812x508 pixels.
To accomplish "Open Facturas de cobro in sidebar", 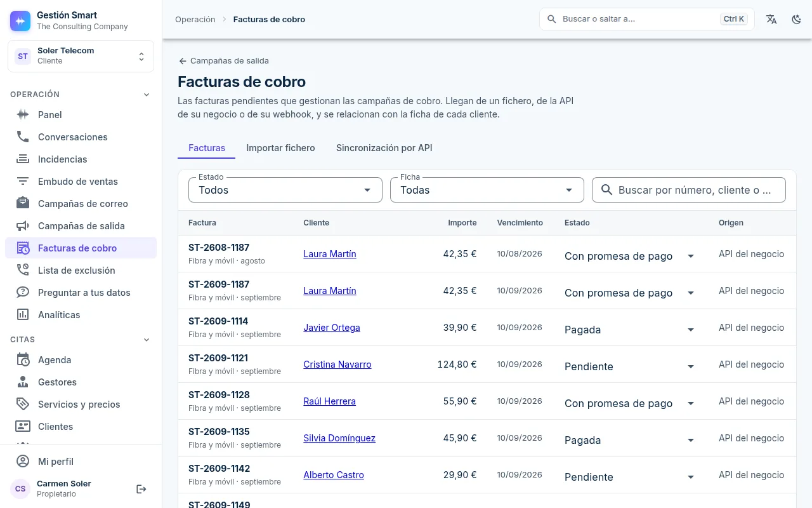I will coord(81,248).
